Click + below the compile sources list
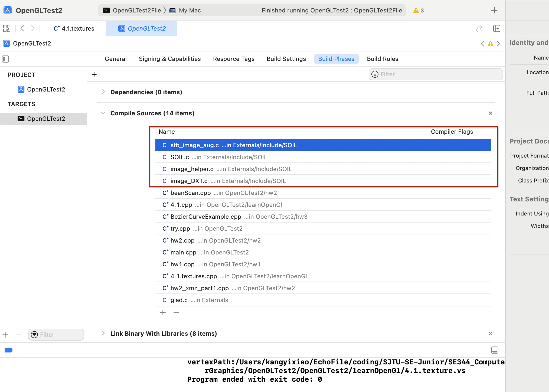This screenshot has height=392, width=549. coord(163,313)
